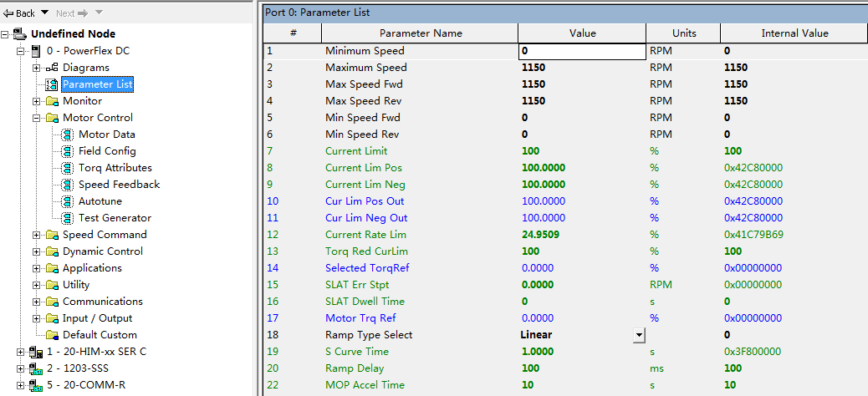Click the Speed Command folder icon
The width and height of the screenshot is (868, 396).
[53, 235]
